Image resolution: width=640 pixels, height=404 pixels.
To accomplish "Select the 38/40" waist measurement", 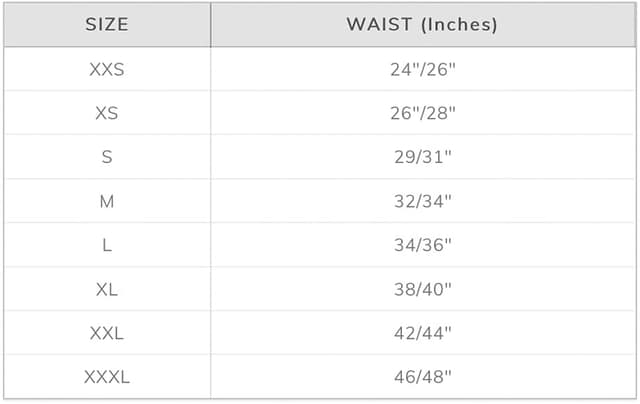I will coord(422,289).
